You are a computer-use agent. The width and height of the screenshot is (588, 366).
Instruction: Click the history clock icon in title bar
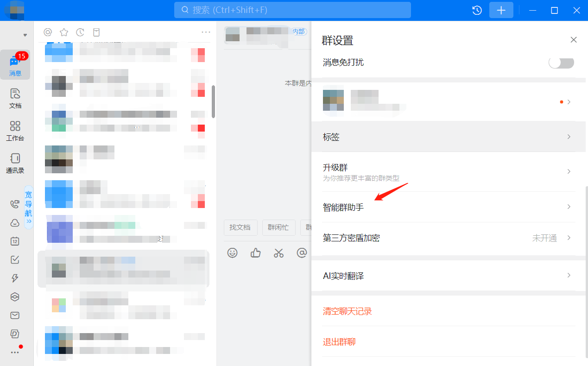[x=477, y=10]
